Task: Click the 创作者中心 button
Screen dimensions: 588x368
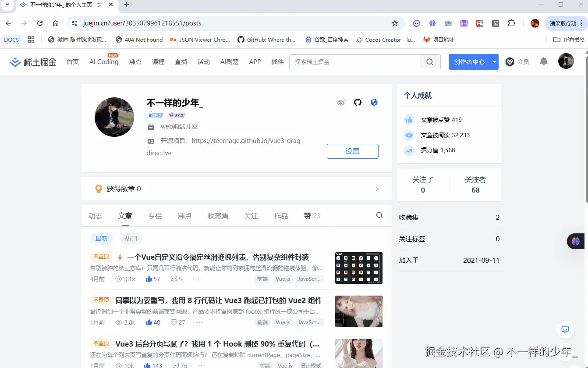Action: 469,62
